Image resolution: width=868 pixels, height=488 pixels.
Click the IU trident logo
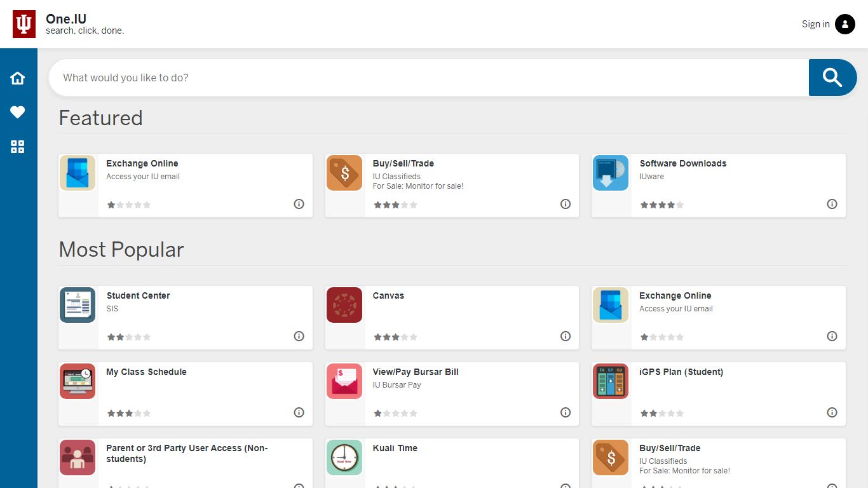point(24,24)
